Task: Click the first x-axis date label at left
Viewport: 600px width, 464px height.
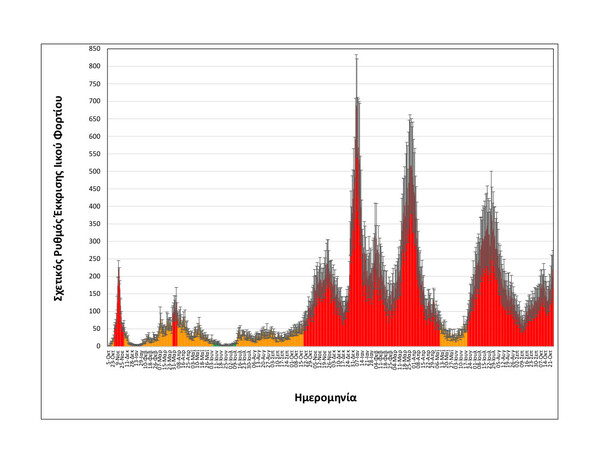Action: click(x=109, y=355)
